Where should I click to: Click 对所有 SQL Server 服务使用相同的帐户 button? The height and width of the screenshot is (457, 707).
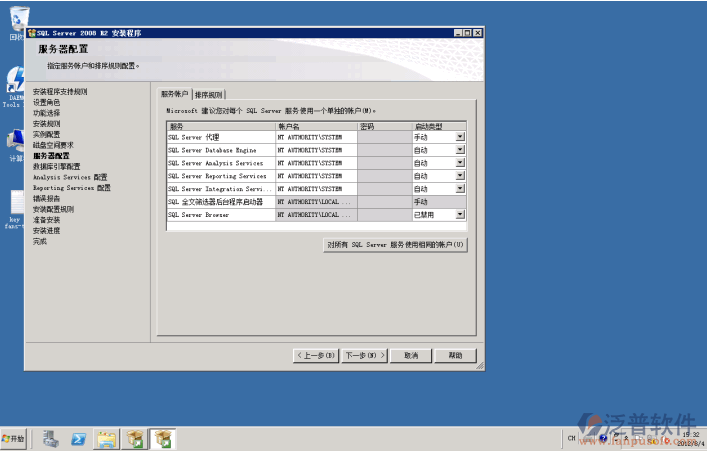pyautogui.click(x=396, y=244)
